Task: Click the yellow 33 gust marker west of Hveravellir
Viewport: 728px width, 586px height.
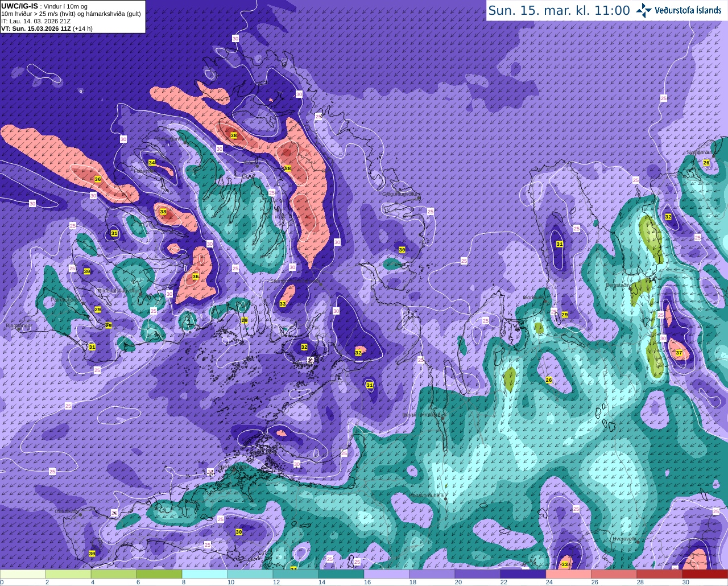Action: click(x=565, y=564)
